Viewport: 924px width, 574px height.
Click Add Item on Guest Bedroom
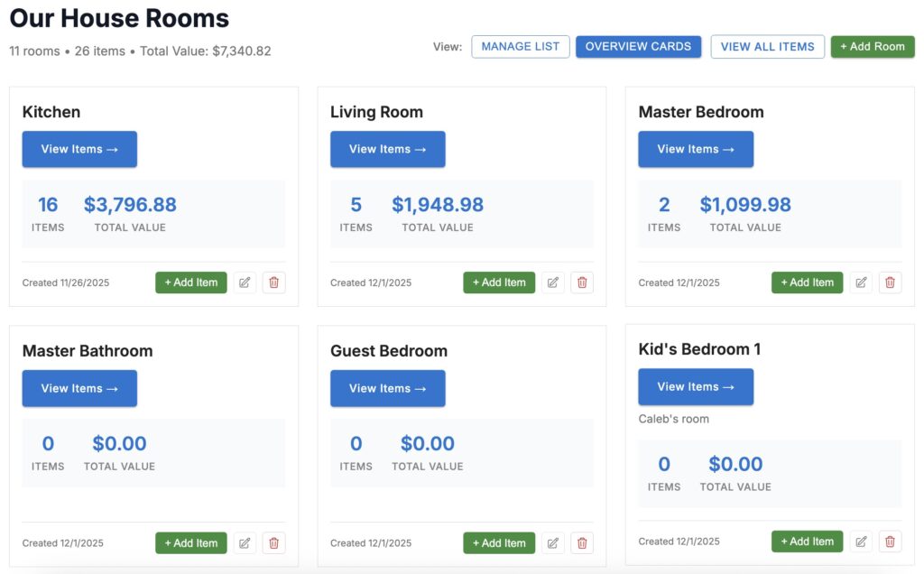[499, 542]
